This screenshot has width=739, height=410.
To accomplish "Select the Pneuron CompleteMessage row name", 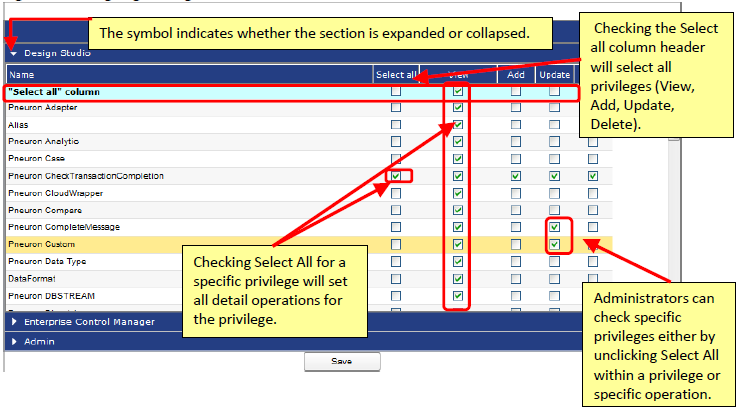I will [64, 227].
